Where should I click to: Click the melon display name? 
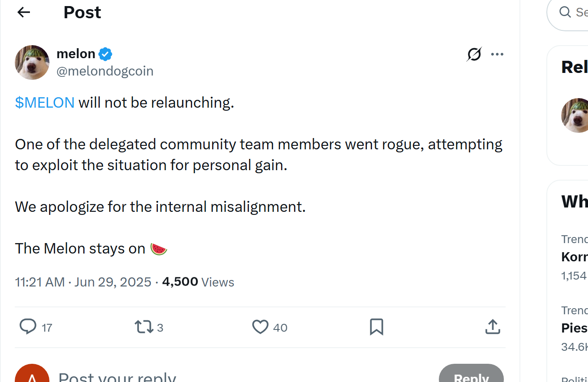(x=76, y=54)
